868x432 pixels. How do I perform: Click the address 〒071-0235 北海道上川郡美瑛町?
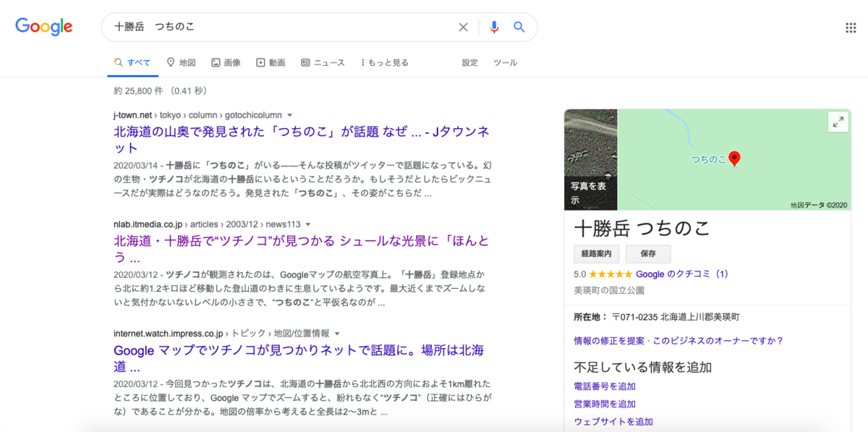pyautogui.click(x=676, y=317)
